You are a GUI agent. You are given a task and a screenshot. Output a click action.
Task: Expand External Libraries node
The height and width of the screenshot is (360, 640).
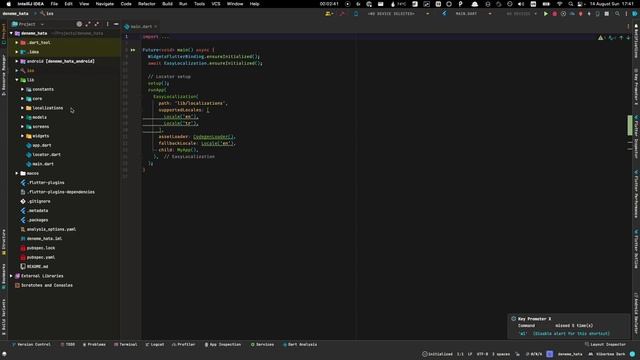tap(11, 276)
